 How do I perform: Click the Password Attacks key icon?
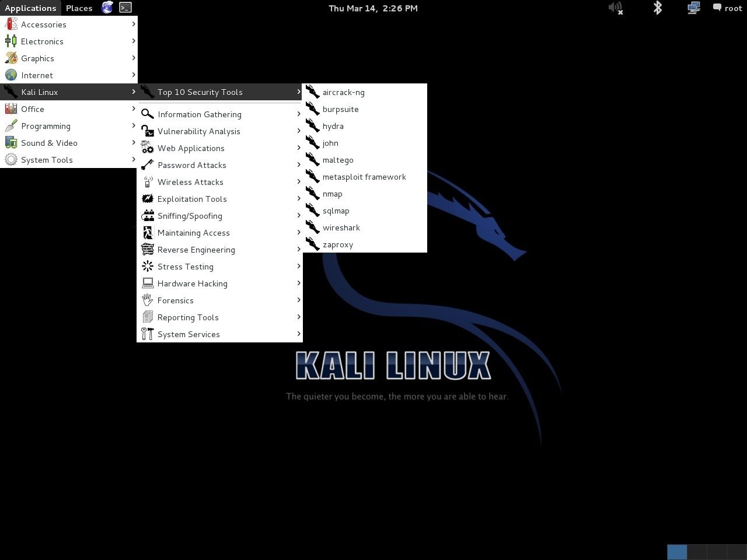(x=148, y=165)
